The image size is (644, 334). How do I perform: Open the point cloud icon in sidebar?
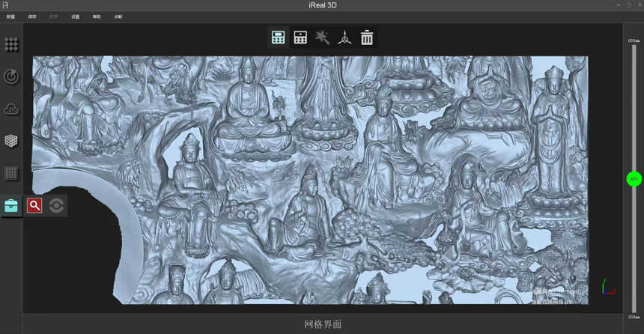point(11,109)
